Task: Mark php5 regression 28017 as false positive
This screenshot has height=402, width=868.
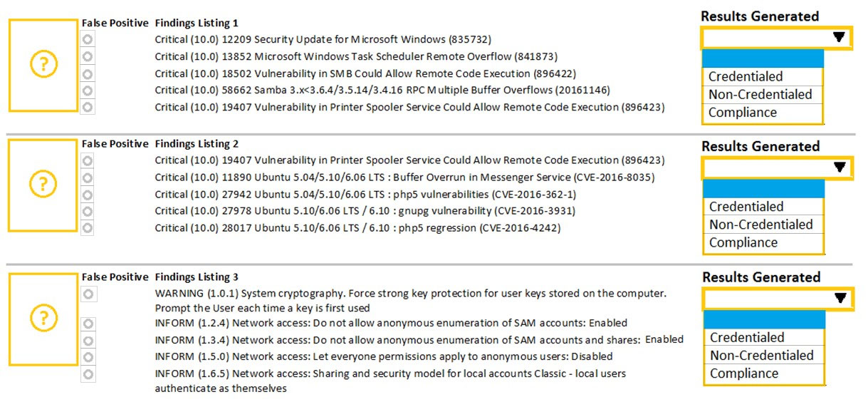Action: click(x=88, y=228)
